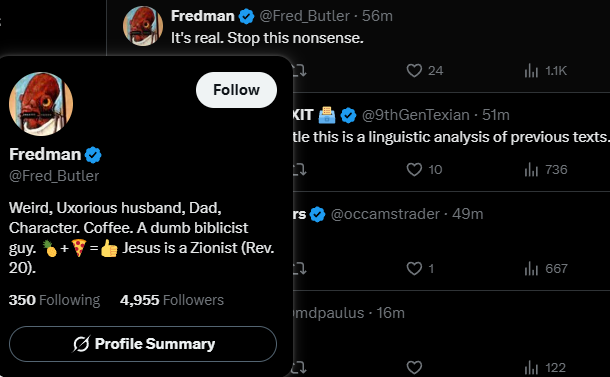The image size is (610, 377).
Task: Repost the @9thGenTexian reply
Action: click(x=299, y=170)
